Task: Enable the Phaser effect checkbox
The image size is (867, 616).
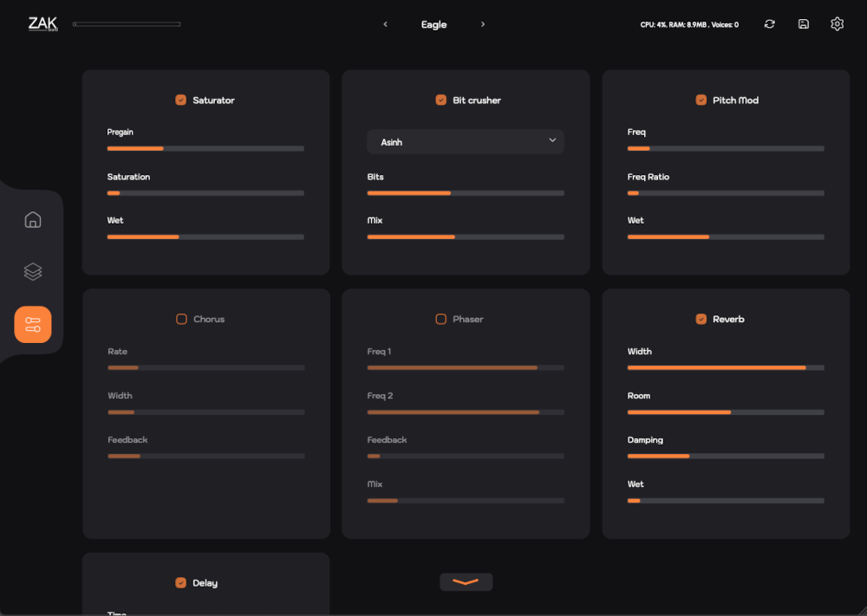Action: click(x=440, y=319)
